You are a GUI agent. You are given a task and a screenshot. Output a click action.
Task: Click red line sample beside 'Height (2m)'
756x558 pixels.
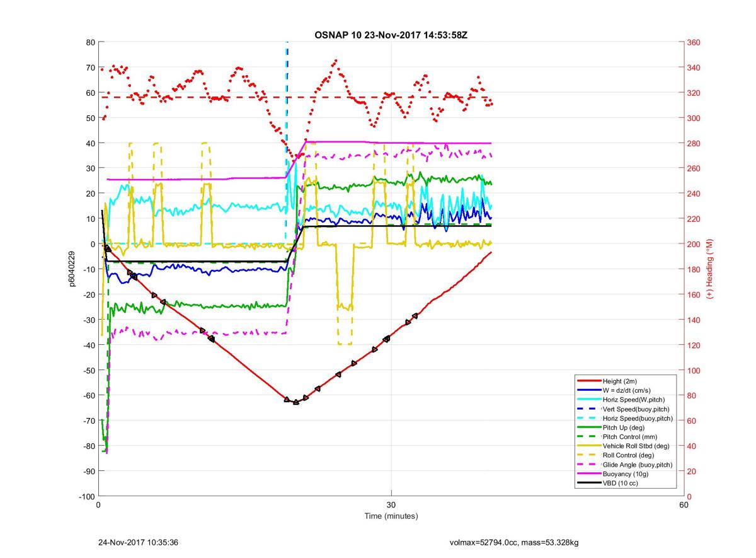588,381
